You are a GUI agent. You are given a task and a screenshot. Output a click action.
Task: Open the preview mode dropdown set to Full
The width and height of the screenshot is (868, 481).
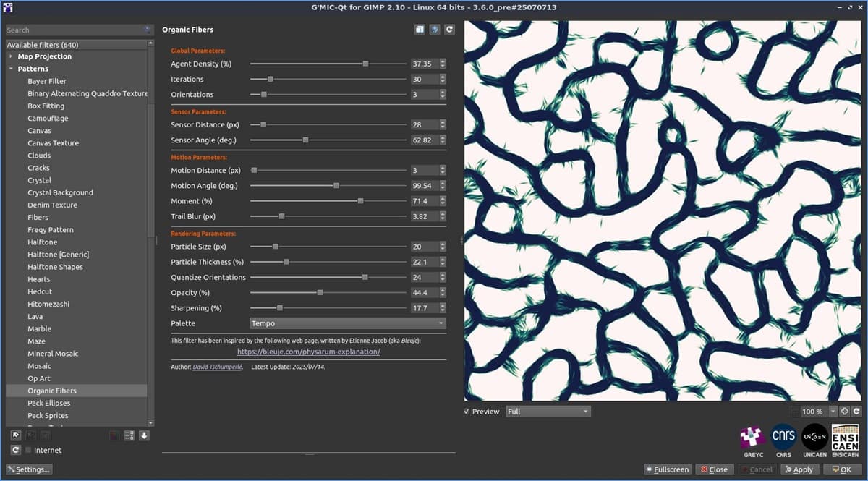(548, 412)
